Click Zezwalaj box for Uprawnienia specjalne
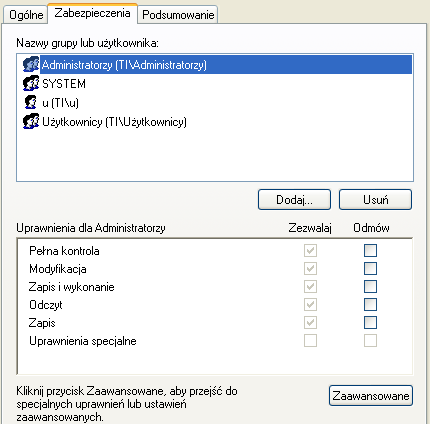Image resolution: width=430 pixels, height=424 pixels. (310, 340)
